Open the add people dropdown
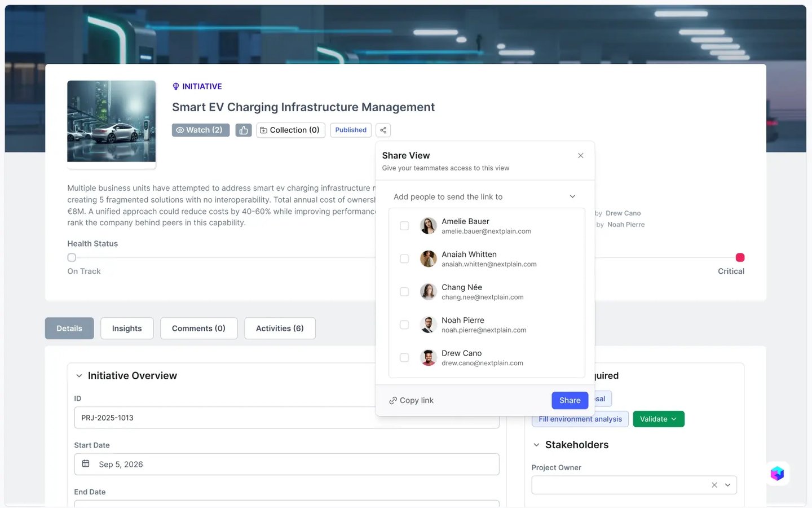 [486, 196]
